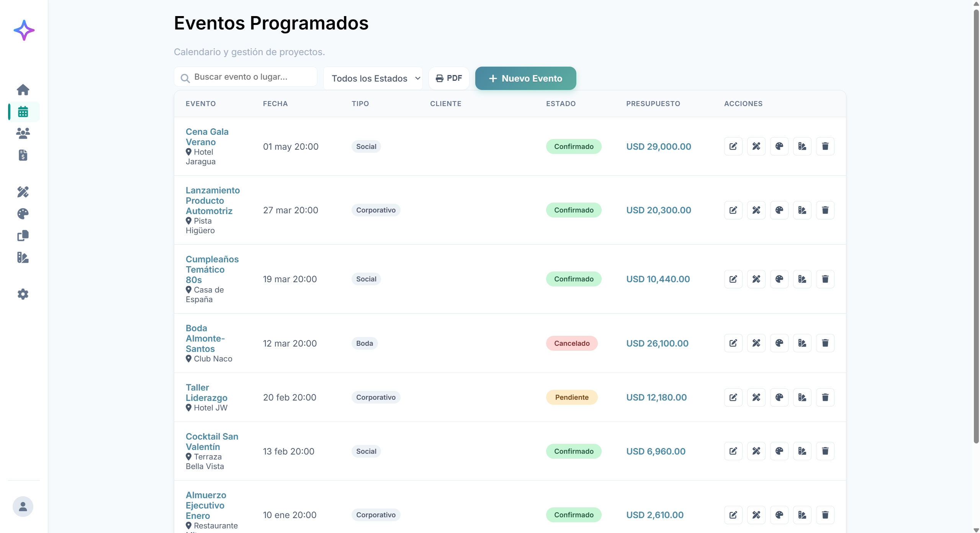Viewport: 980px width, 533px height.
Task: Click swatch-pencil icon for Cumpleaños Temático 80s
Action: (x=802, y=279)
